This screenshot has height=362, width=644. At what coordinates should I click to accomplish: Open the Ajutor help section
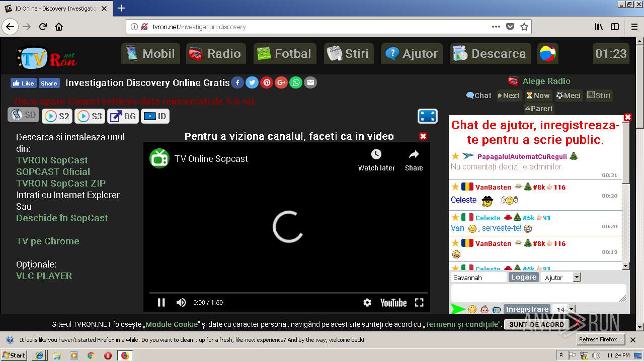[412, 53]
